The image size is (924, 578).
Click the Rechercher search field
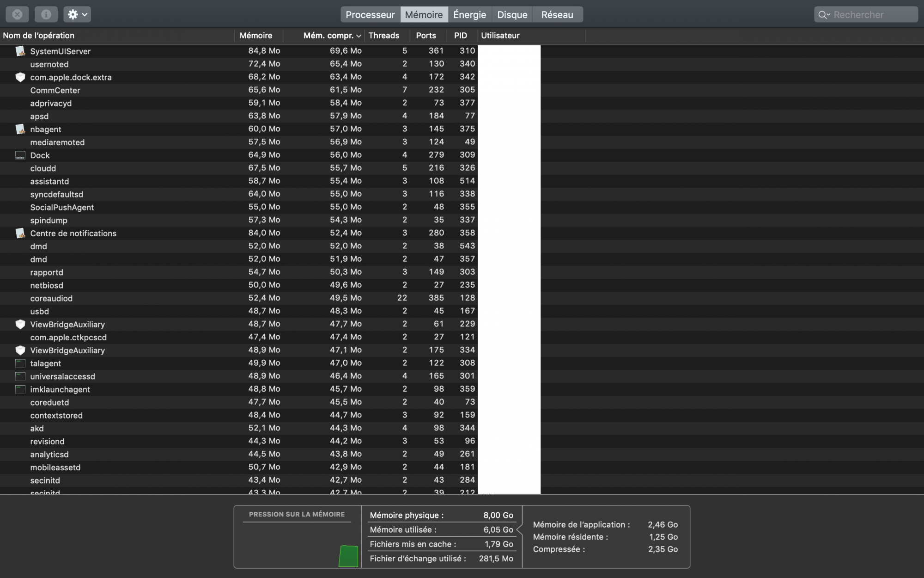tap(866, 15)
